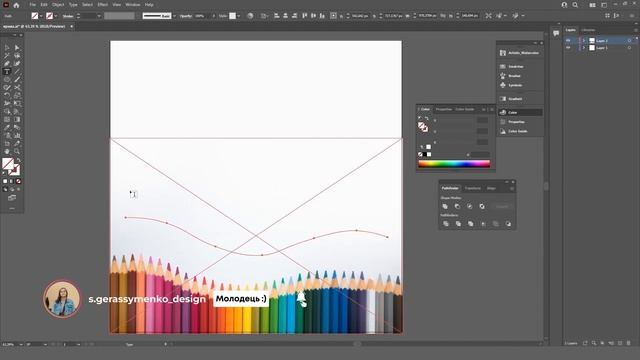Image resolution: width=640 pixels, height=360 pixels.
Task: Select the Artboard tool
Action: tap(7, 143)
